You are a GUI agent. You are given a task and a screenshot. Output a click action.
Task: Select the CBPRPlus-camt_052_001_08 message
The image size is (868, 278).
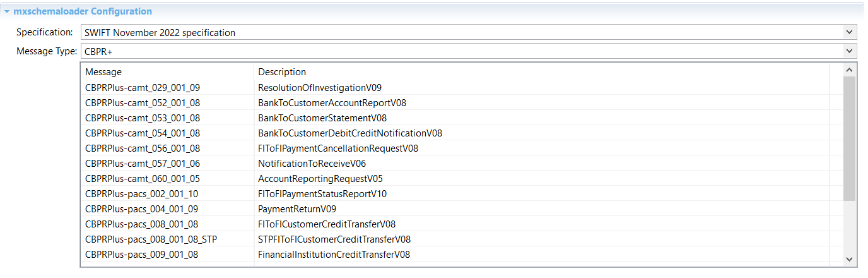[143, 102]
